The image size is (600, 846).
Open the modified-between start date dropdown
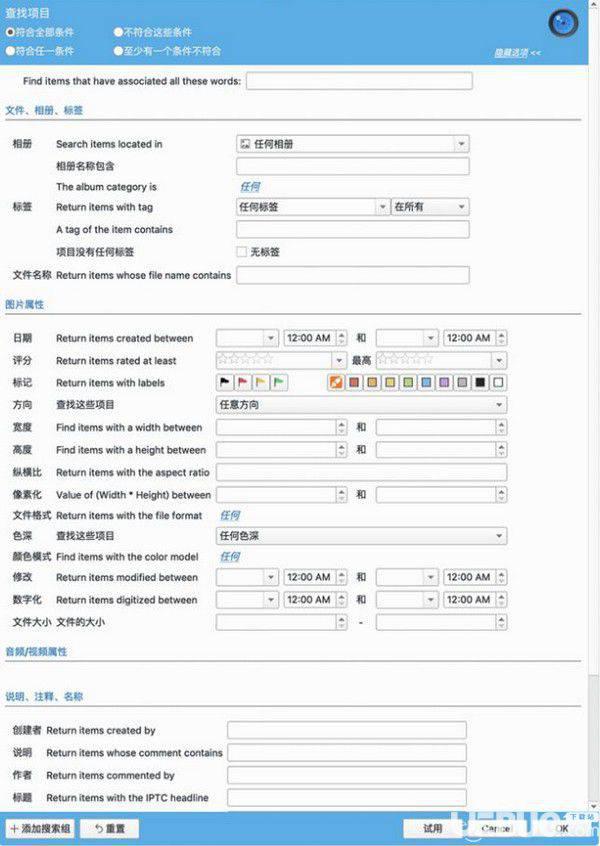click(247, 577)
